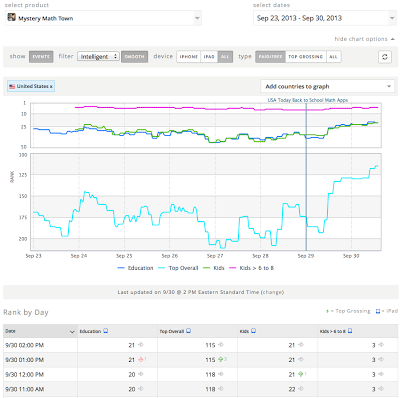Image resolution: width=400 pixels, height=398 pixels.
Task: Click the refresh chart icon button
Action: [x=385, y=57]
